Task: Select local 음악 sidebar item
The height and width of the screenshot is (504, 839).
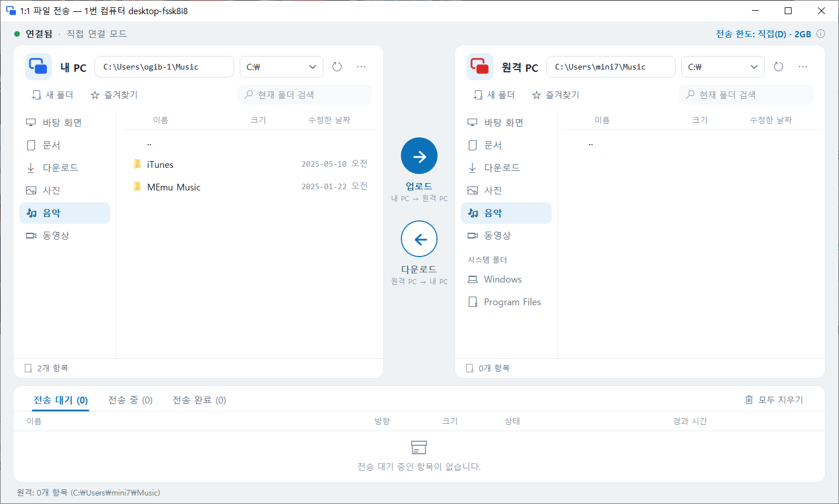Action: [65, 213]
